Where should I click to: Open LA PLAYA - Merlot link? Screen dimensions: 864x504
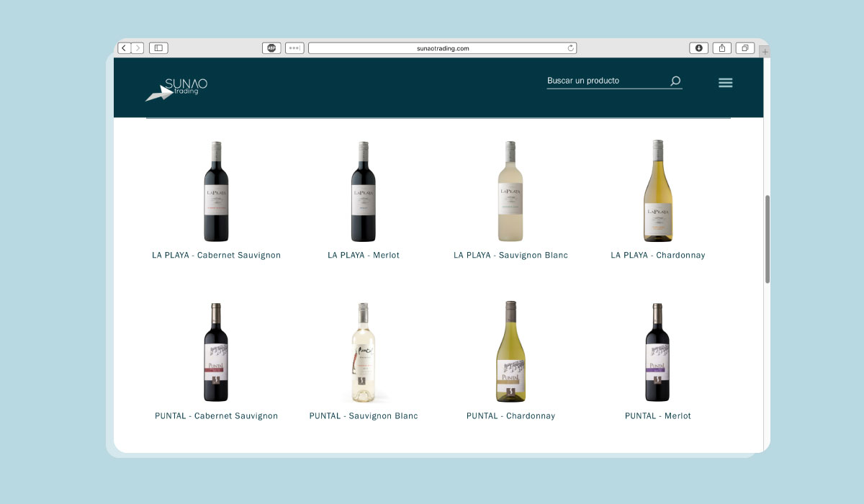pos(364,256)
